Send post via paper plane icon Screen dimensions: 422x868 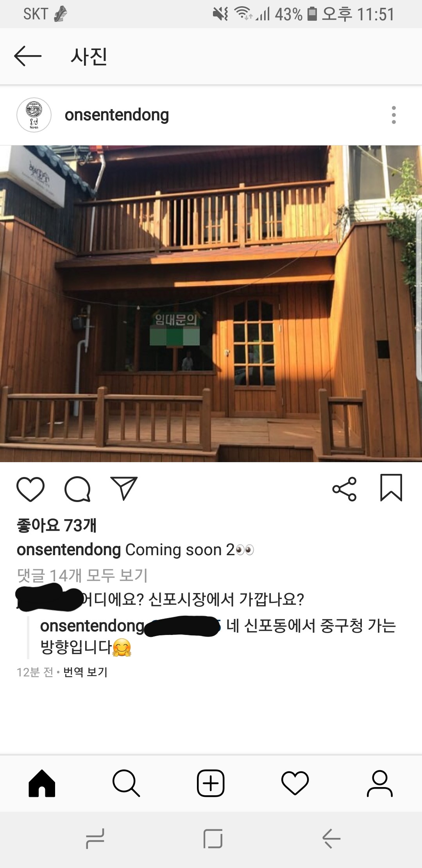124,488
